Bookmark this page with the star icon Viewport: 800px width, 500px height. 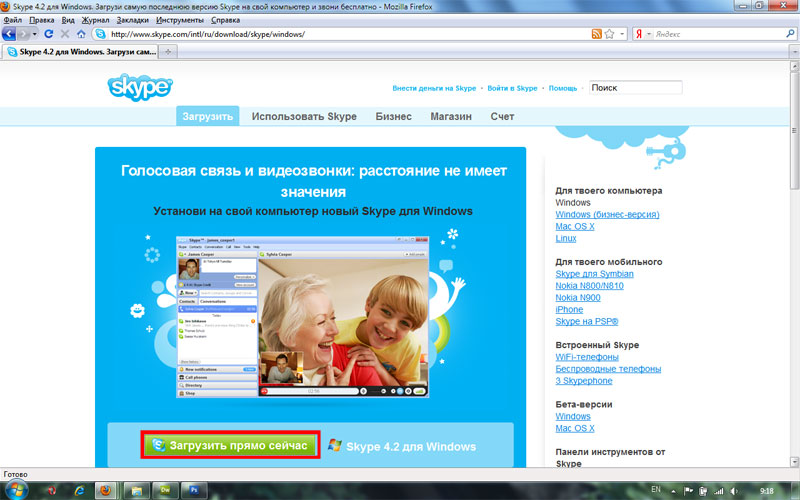point(609,34)
